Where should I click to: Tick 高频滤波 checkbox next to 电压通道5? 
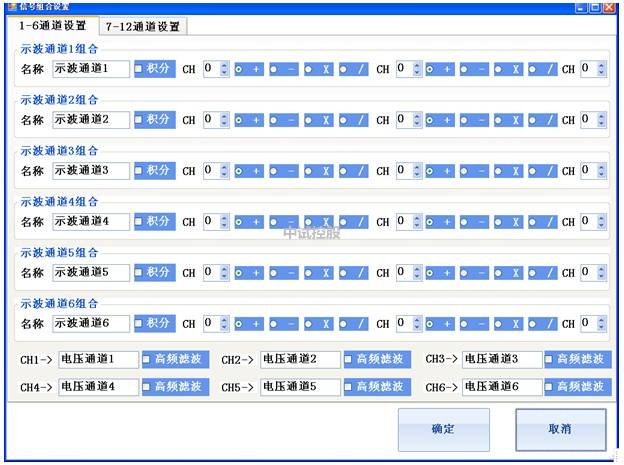pyautogui.click(x=349, y=386)
